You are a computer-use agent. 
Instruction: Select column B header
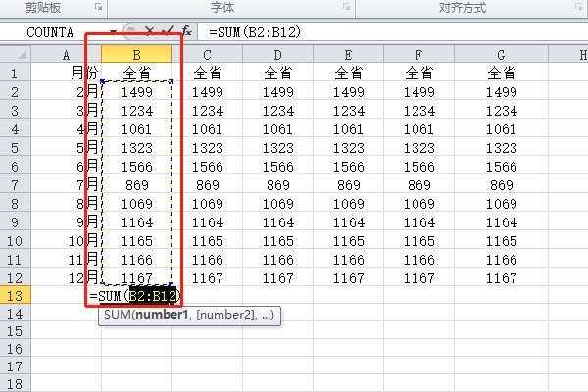pyautogui.click(x=137, y=55)
